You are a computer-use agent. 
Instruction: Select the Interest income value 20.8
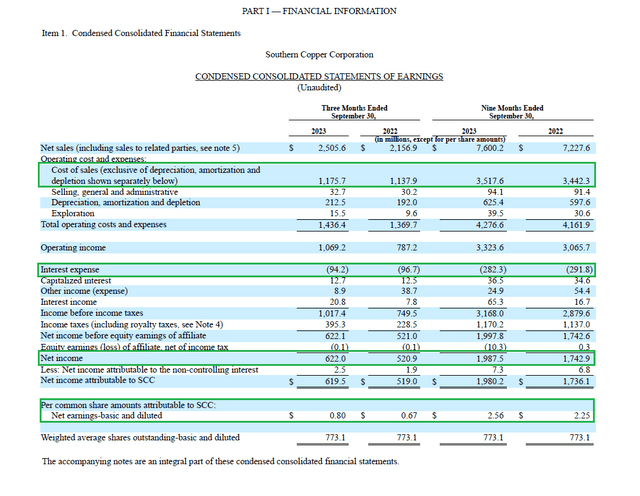click(x=338, y=302)
